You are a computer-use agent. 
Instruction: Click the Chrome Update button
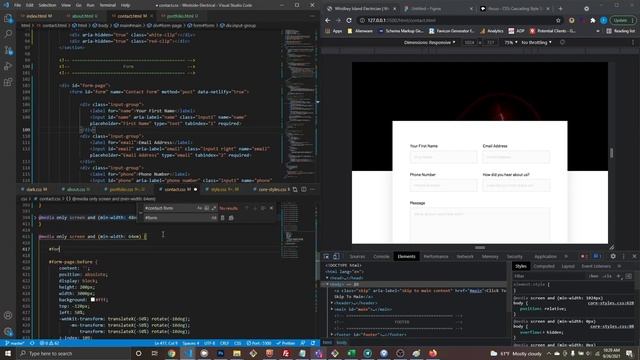pyautogui.click(x=622, y=20)
